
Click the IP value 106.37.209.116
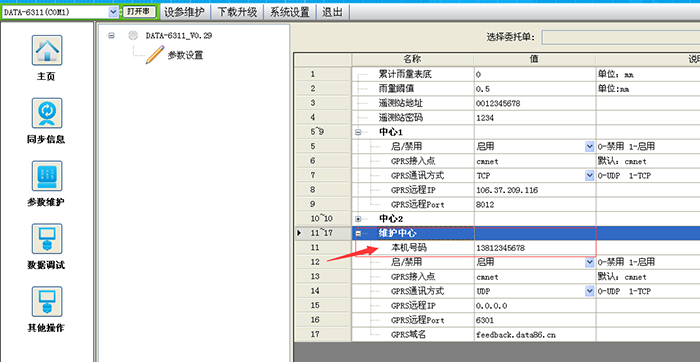(x=535, y=190)
